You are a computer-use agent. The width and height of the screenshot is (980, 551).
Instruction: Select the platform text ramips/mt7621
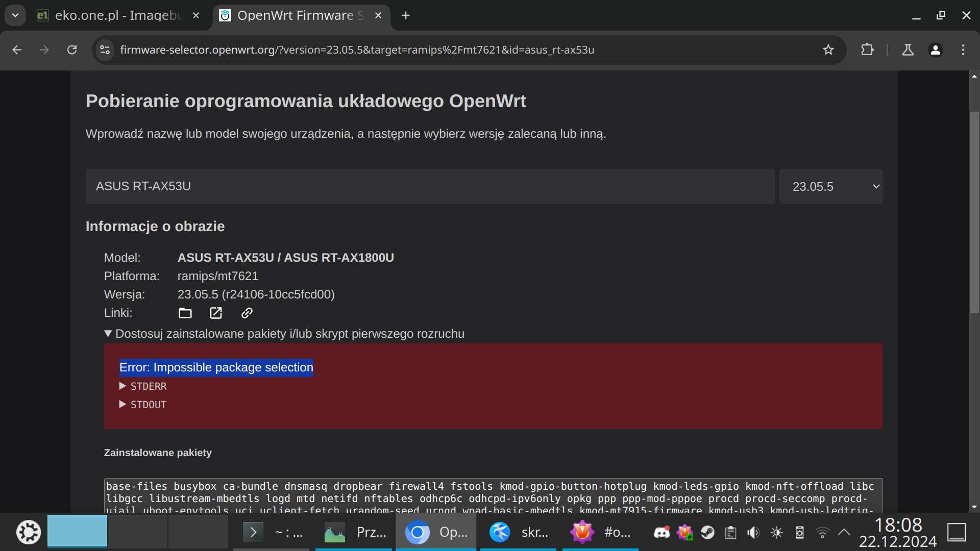click(218, 277)
